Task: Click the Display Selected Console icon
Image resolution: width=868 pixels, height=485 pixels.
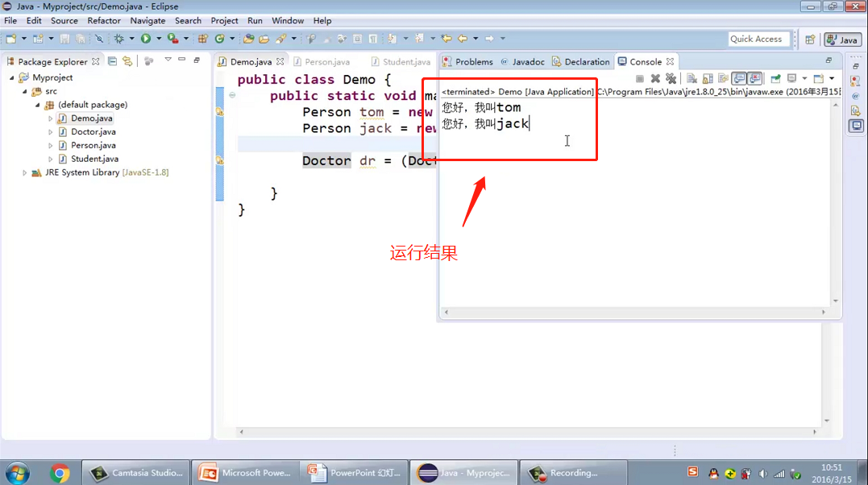Action: tap(791, 79)
